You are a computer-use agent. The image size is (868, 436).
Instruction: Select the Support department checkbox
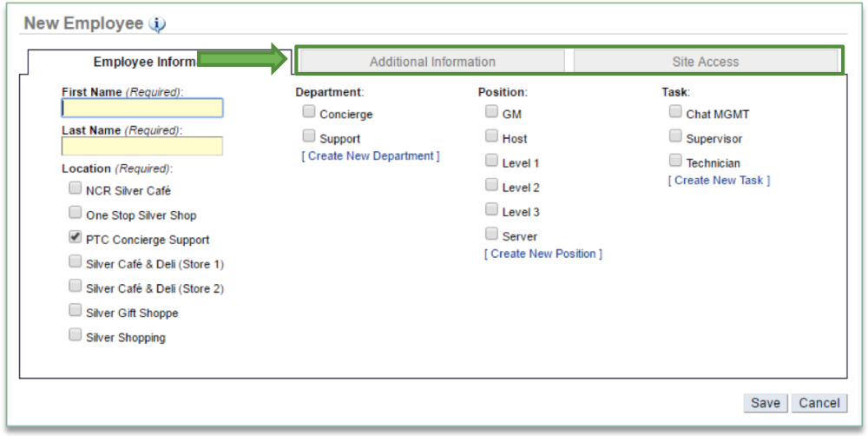309,136
